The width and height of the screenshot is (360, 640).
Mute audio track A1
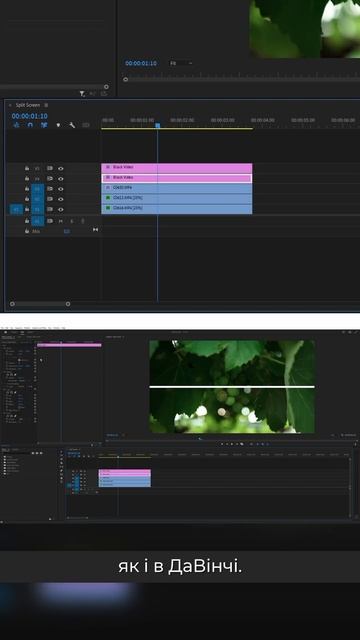[x=61, y=221]
